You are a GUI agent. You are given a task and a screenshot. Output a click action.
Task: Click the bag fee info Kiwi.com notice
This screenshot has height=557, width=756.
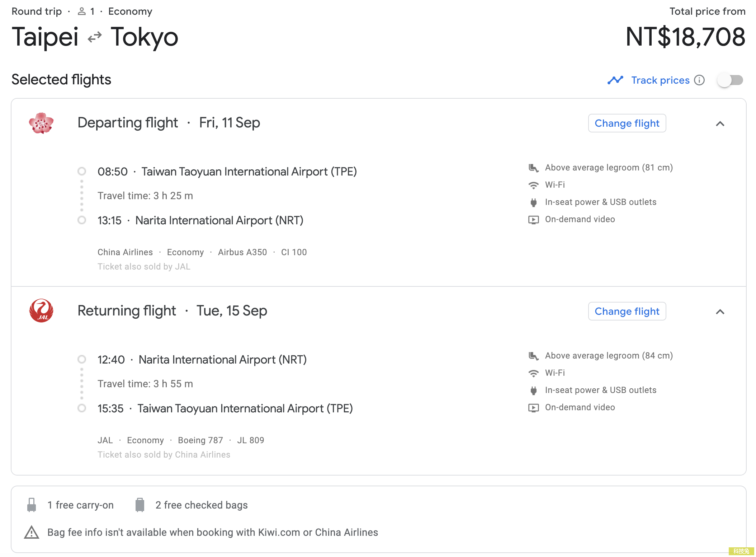pos(213,532)
